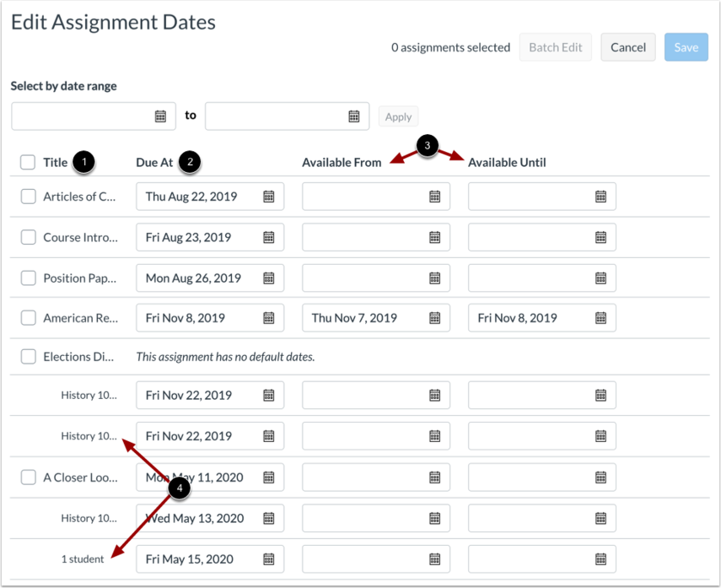Viewport: 721px width, 588px height.
Task: Open calendar for Position Pap... Available From
Action: click(434, 278)
